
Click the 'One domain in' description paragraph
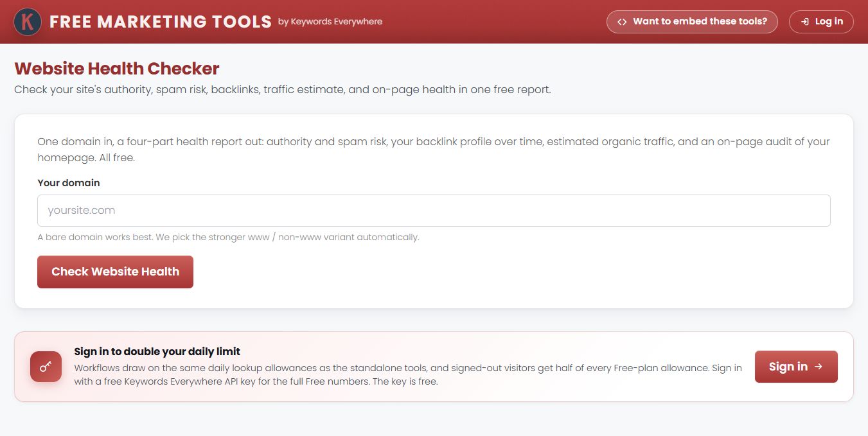coord(434,150)
